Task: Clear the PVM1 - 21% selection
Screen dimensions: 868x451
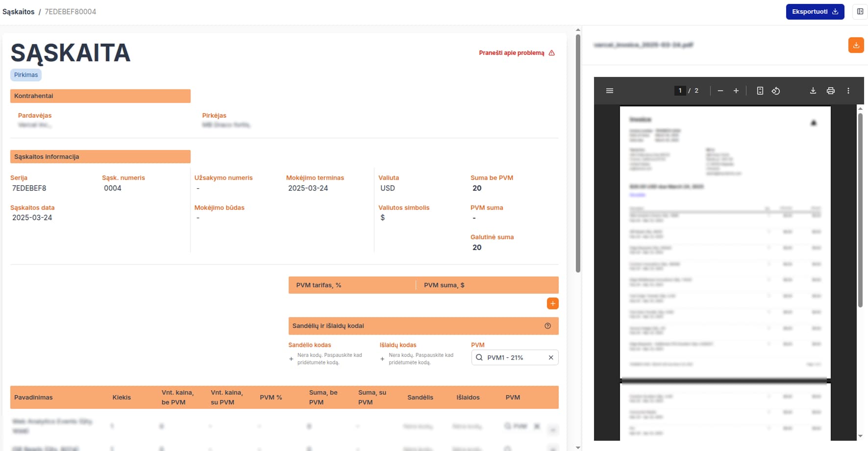Action: [x=551, y=357]
